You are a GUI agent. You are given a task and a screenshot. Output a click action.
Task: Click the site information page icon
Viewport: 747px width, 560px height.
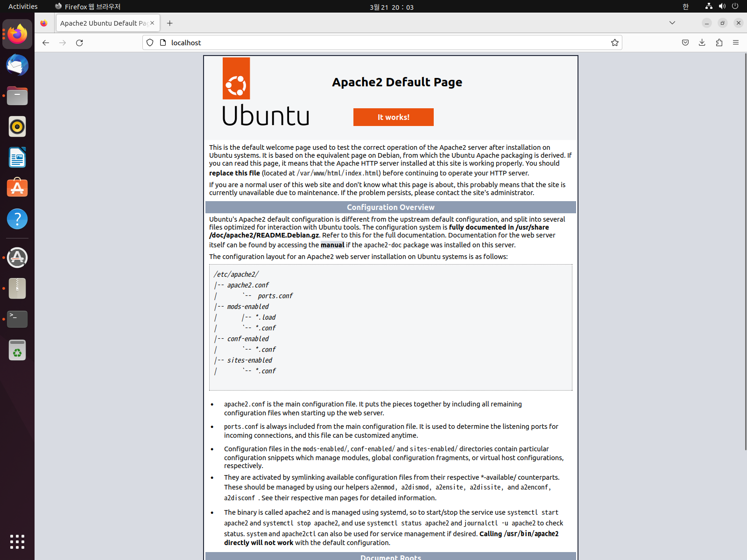tap(163, 42)
